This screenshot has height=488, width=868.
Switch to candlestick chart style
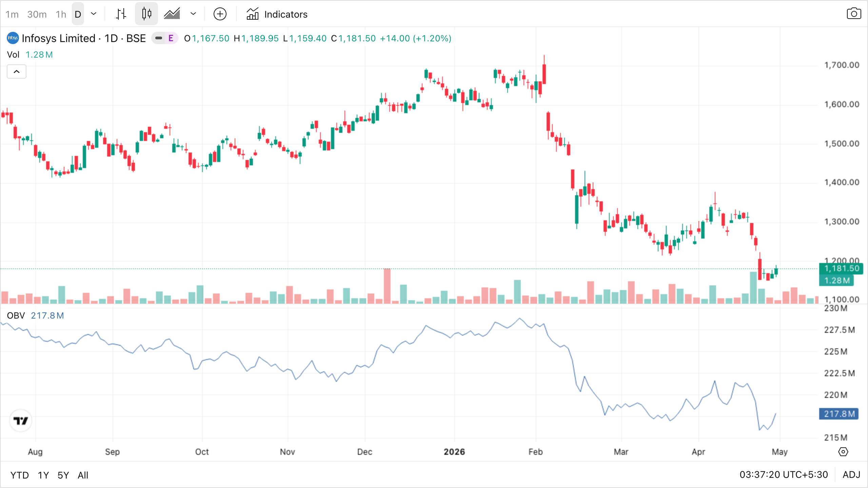pos(146,14)
